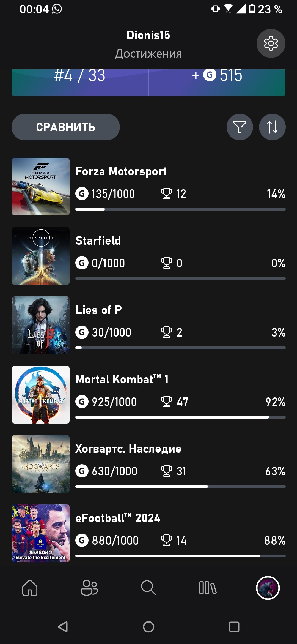Tap the Сравнить button
297x644 pixels.
click(x=66, y=127)
